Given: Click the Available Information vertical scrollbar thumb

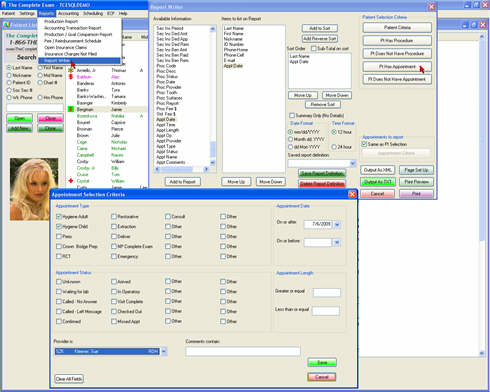Looking at the screenshot, I should pos(213,149).
